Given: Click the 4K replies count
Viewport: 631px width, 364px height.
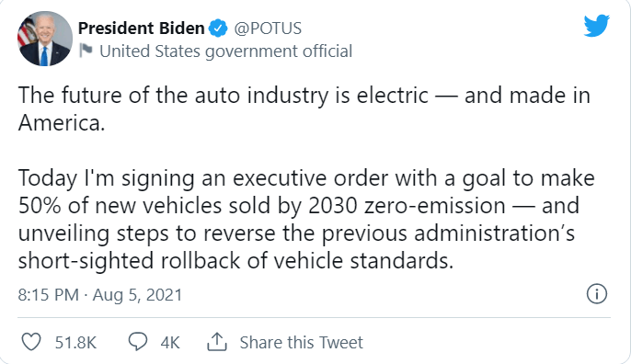Looking at the screenshot, I should click(x=170, y=343).
